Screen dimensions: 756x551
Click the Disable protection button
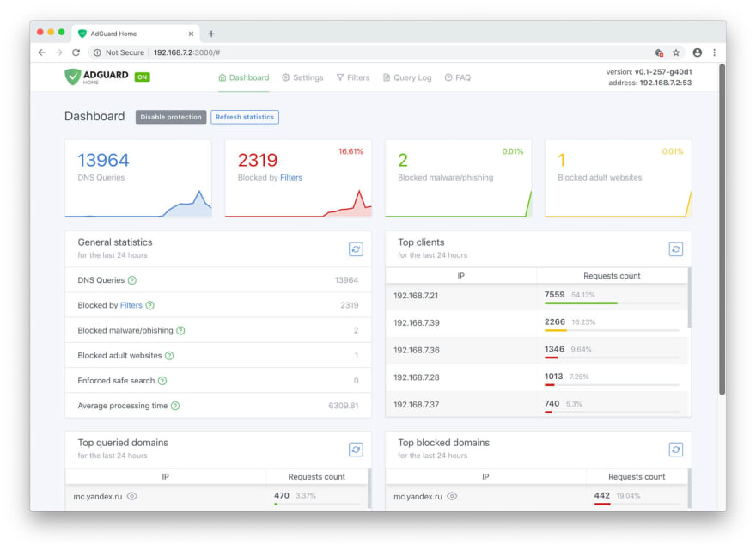(170, 117)
